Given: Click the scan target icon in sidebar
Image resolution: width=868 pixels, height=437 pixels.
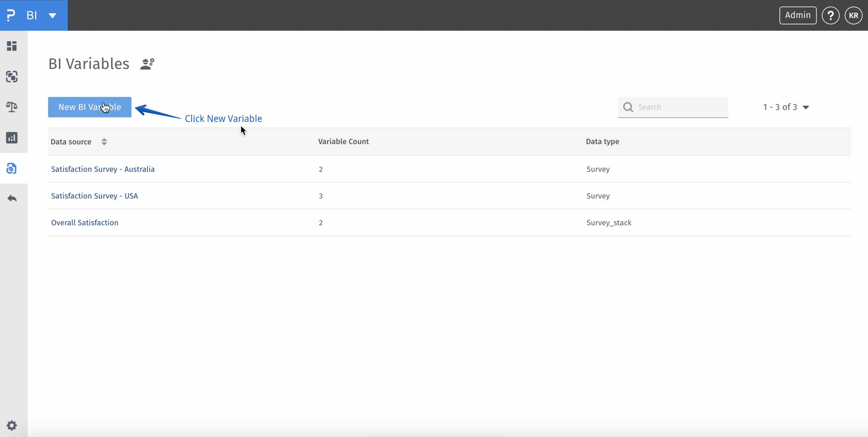Looking at the screenshot, I should pos(12,77).
